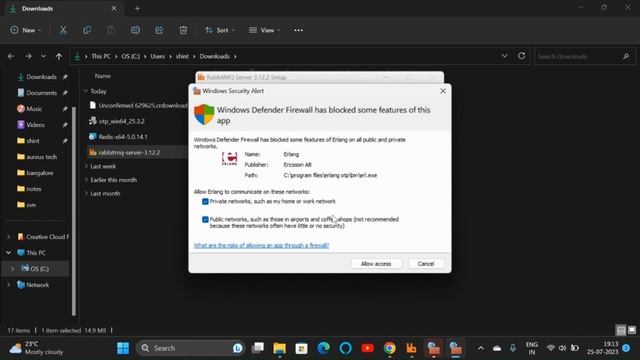Open the bangalore folder in sidebar
Viewport: 640px width, 360px height.
pyautogui.click(x=40, y=173)
